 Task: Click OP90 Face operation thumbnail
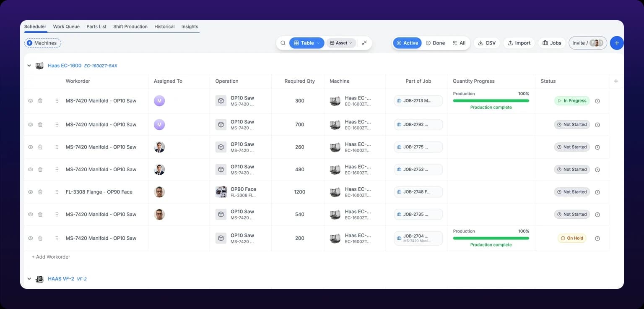coord(221,192)
